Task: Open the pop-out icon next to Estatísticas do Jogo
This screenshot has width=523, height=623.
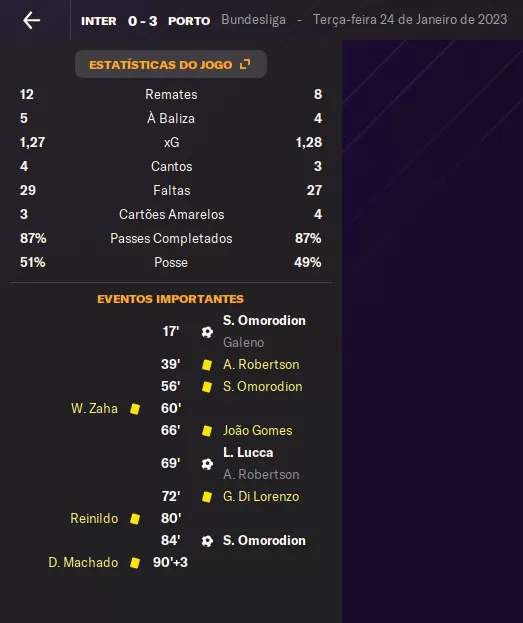Action: click(x=245, y=64)
